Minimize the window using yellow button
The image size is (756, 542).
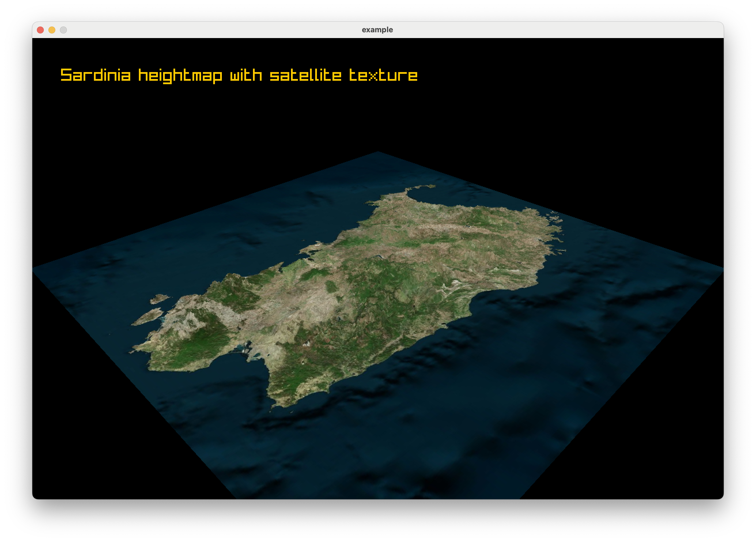52,30
